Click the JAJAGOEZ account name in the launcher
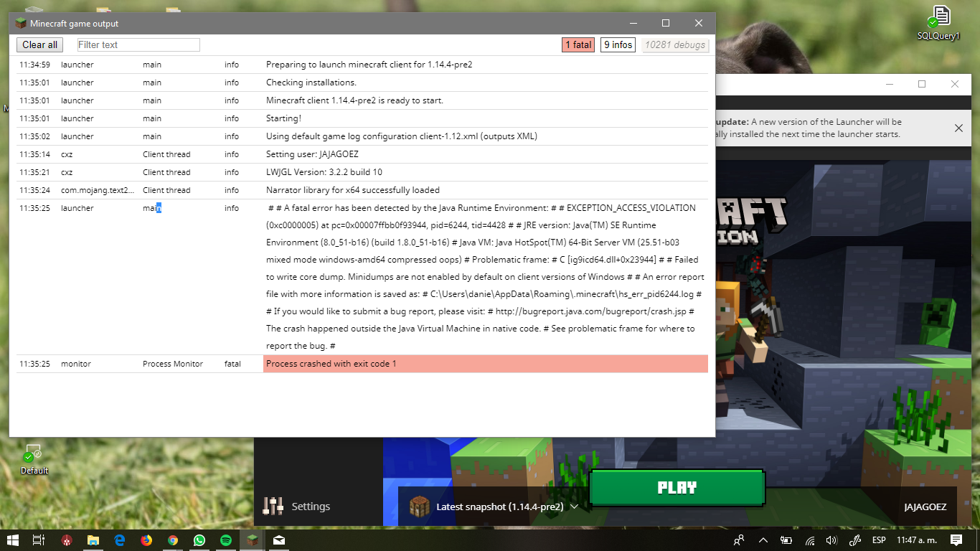Image resolution: width=980 pixels, height=551 pixels. 925,507
